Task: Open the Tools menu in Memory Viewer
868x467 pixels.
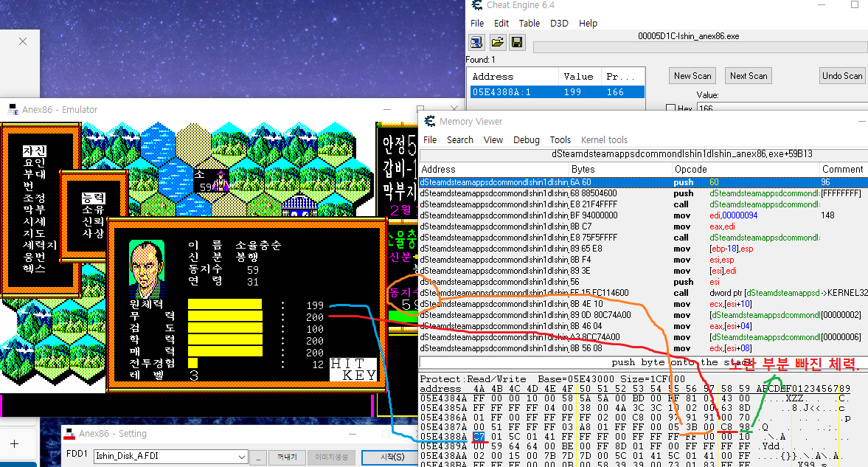Action: point(560,140)
